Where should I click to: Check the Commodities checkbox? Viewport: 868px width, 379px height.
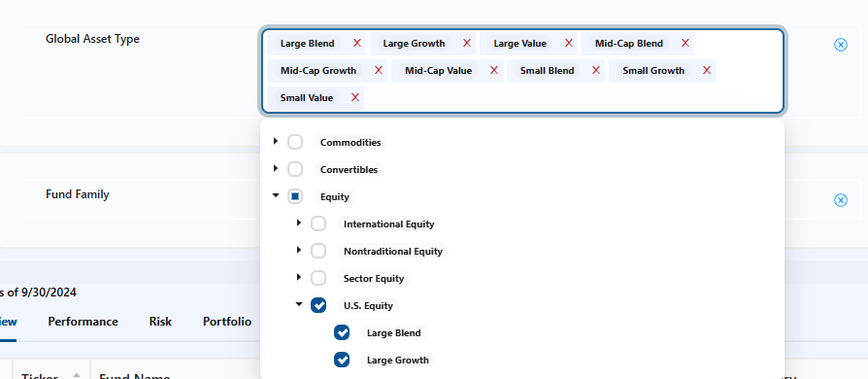coord(295,142)
